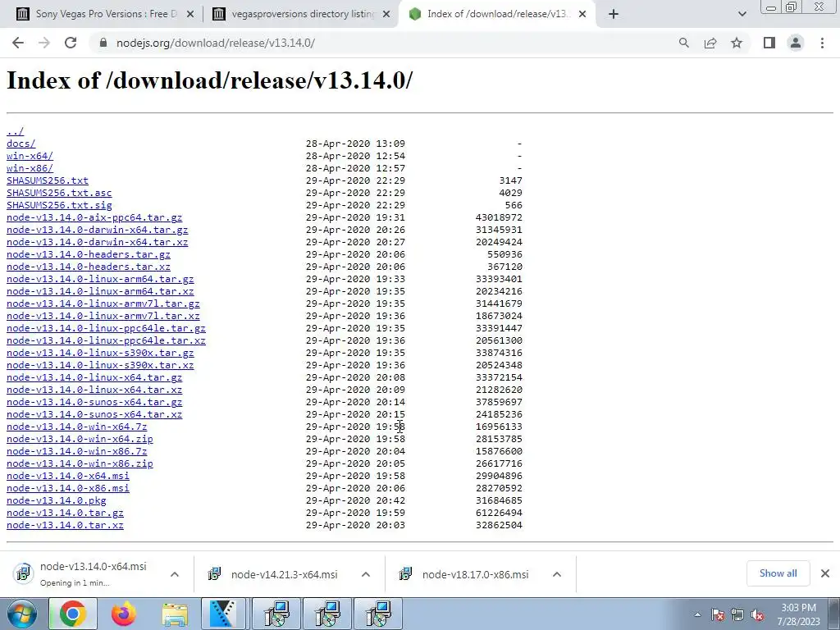Expand options for node-v13.14.0-x64.msi download
Screen dimensions: 840x630
[175, 574]
